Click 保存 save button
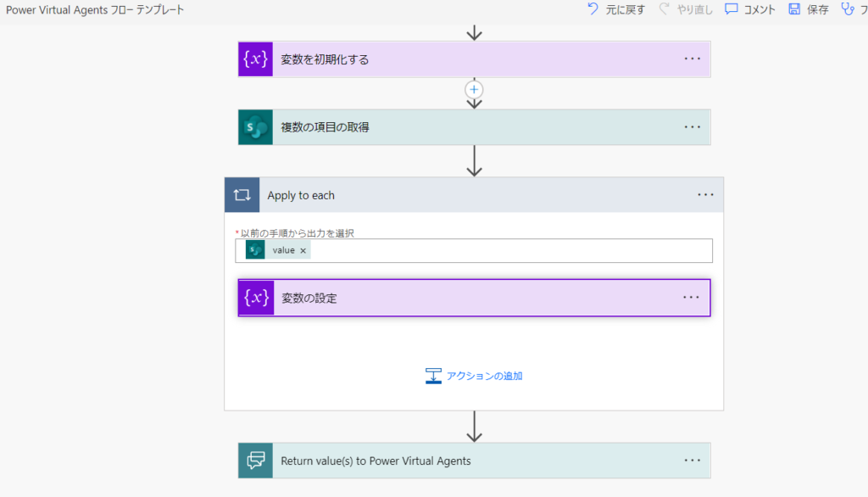868x497 pixels. (x=809, y=9)
